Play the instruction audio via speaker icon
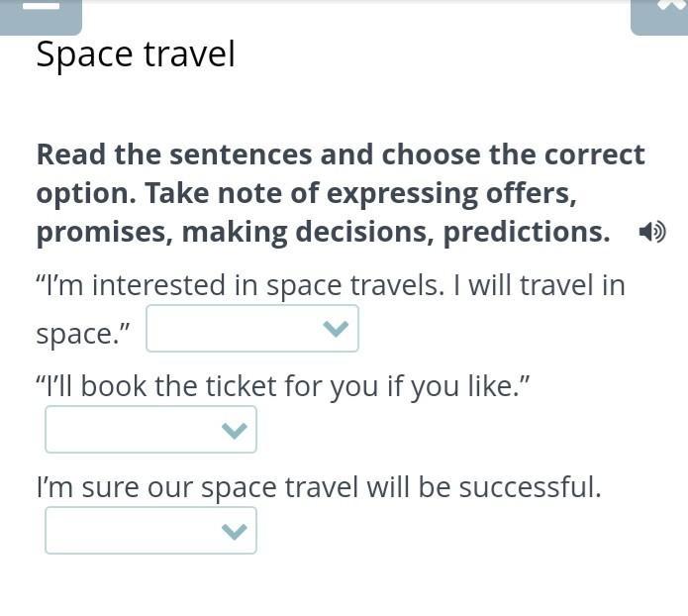This screenshot has height=616, width=688. (x=652, y=232)
